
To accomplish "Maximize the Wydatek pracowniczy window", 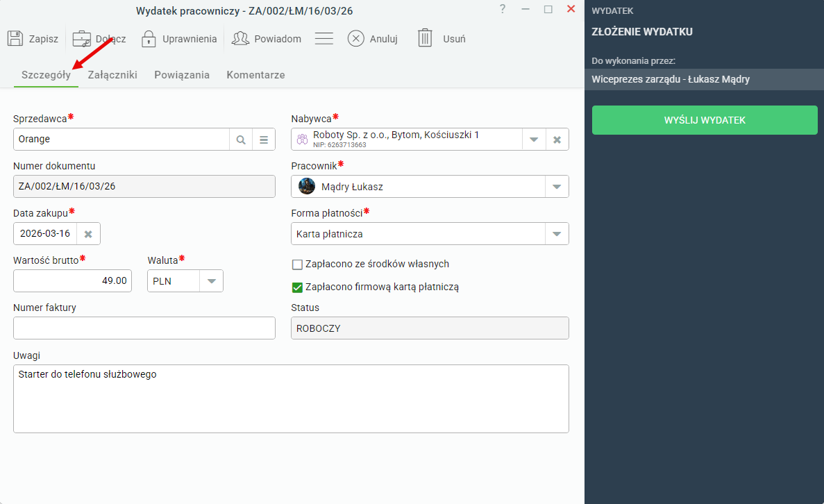I will click(x=548, y=9).
